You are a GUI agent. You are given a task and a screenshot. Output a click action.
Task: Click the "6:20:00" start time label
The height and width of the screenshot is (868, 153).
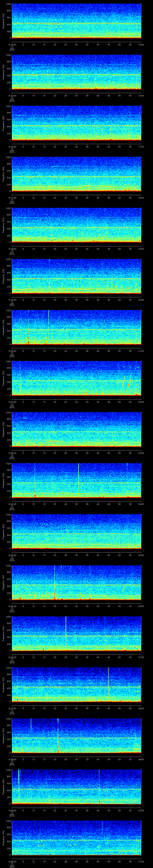(12, 351)
